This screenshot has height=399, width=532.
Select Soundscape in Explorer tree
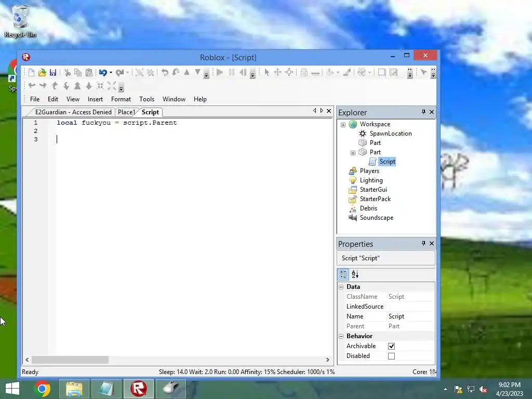point(377,218)
